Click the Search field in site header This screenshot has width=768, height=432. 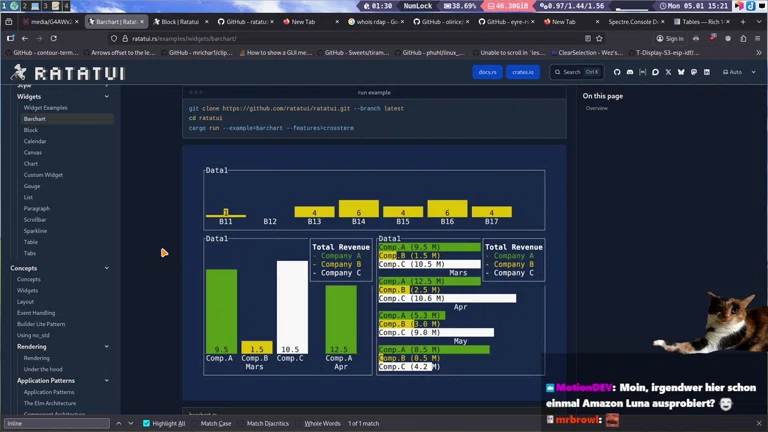click(578, 72)
